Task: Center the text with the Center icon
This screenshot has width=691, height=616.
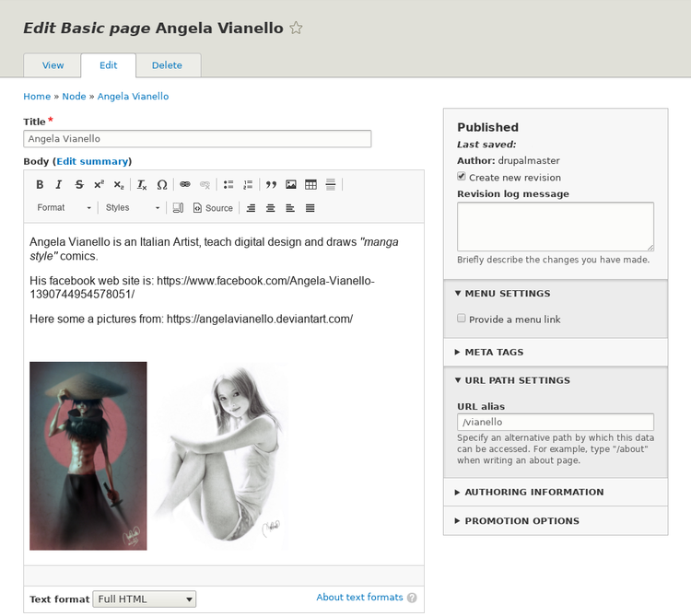Action: click(x=271, y=208)
